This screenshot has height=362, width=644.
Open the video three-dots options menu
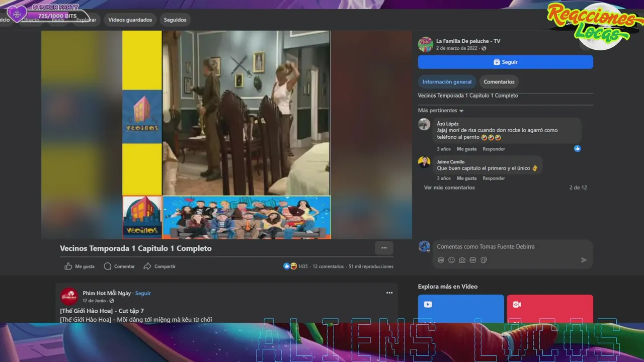click(x=384, y=248)
